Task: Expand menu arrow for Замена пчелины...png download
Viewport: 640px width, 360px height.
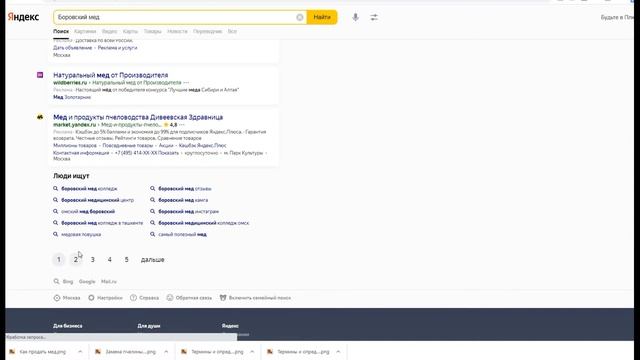Action: pyautogui.click(x=166, y=351)
